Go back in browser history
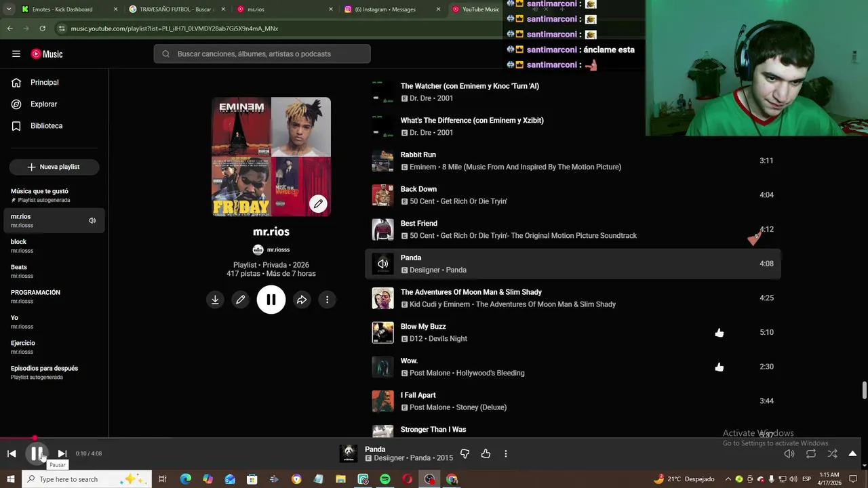 coord(9,28)
